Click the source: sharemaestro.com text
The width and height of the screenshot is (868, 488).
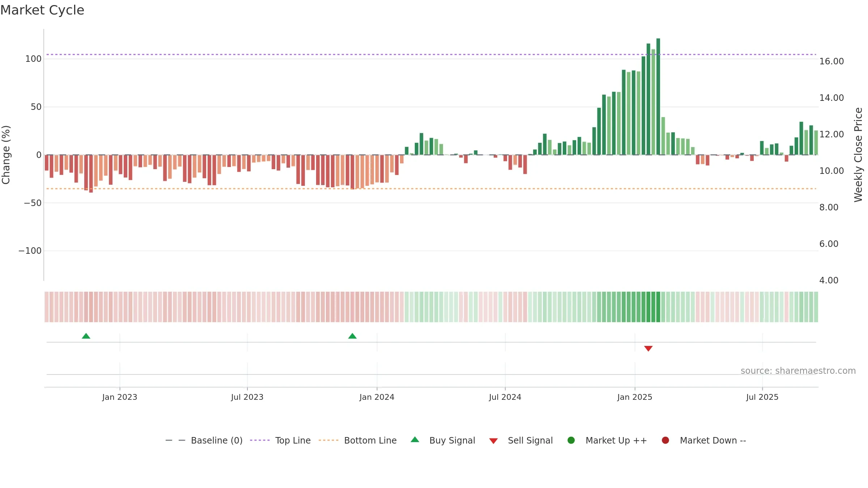(x=798, y=371)
